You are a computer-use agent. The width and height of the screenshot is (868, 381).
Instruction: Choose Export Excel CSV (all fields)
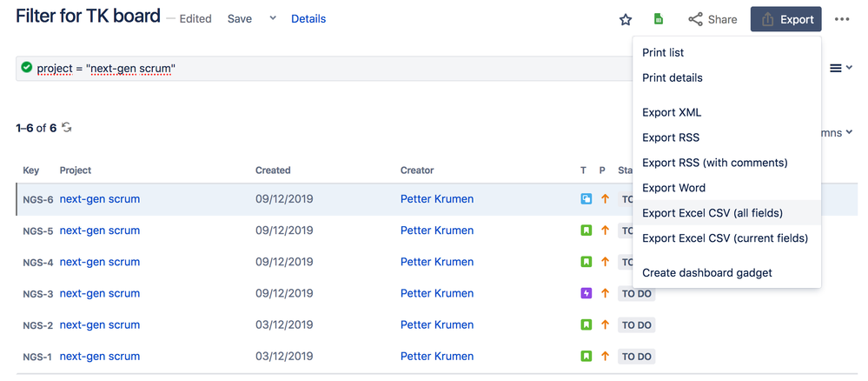click(x=726, y=212)
